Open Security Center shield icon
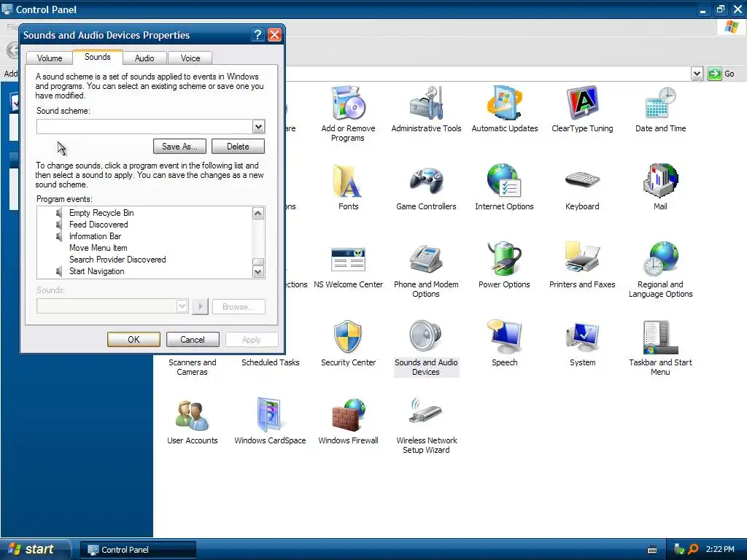The image size is (747, 560). (348, 337)
